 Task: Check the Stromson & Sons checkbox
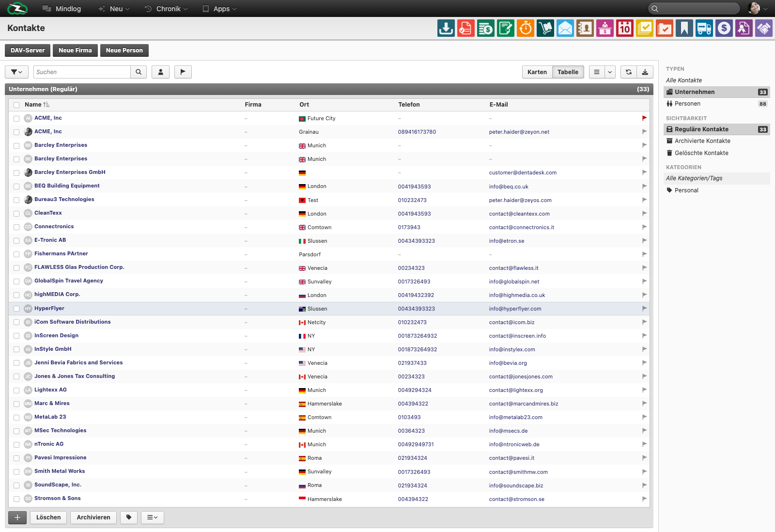16,499
